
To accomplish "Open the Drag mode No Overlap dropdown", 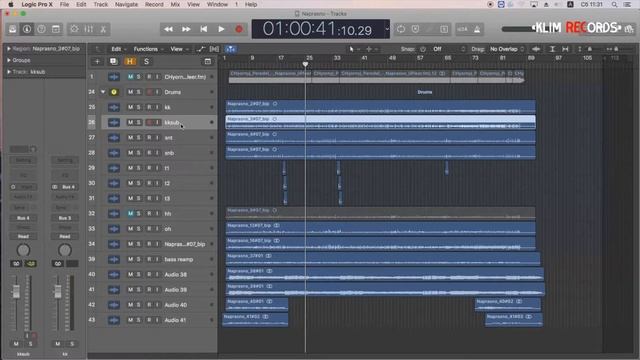I will 507,49.
